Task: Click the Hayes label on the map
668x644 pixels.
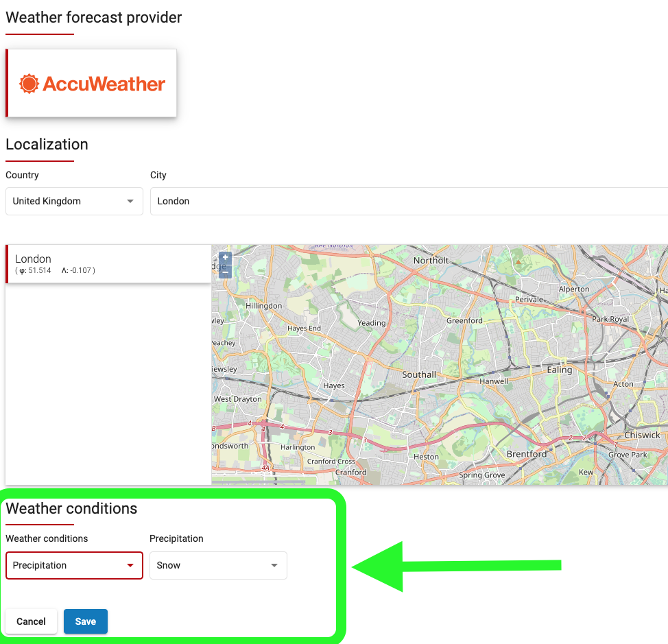Action: click(x=334, y=385)
